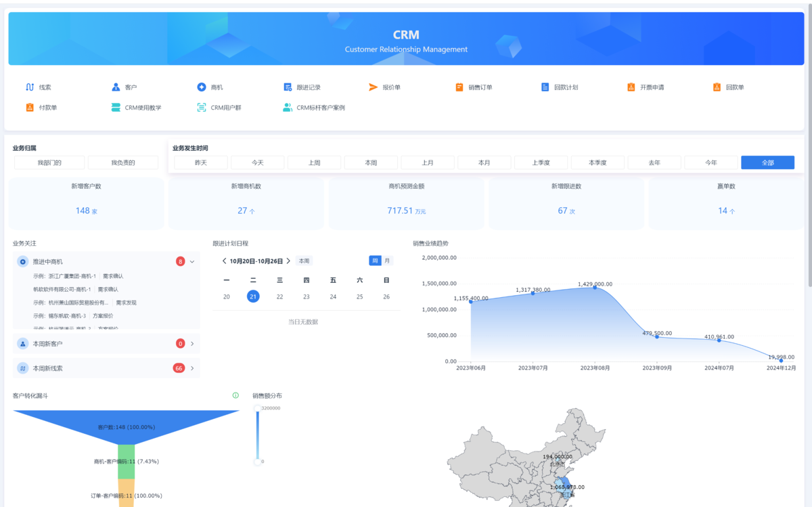Click the blue sales distribution gradient bar

(257, 435)
